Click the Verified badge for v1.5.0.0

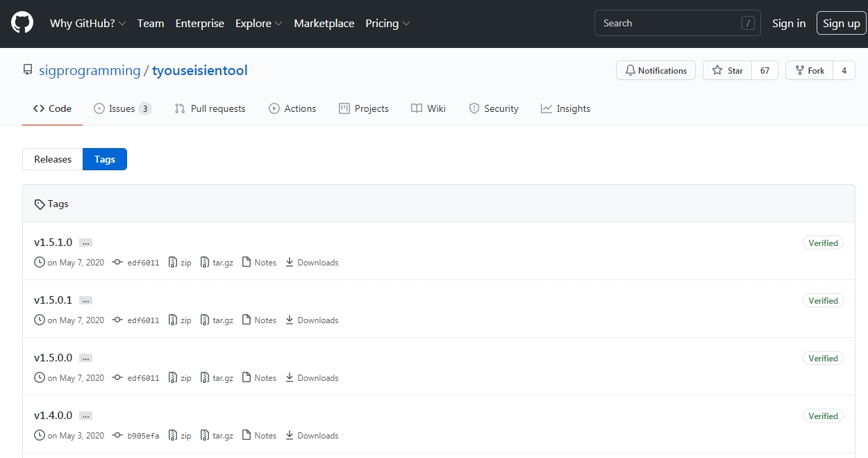click(x=823, y=359)
